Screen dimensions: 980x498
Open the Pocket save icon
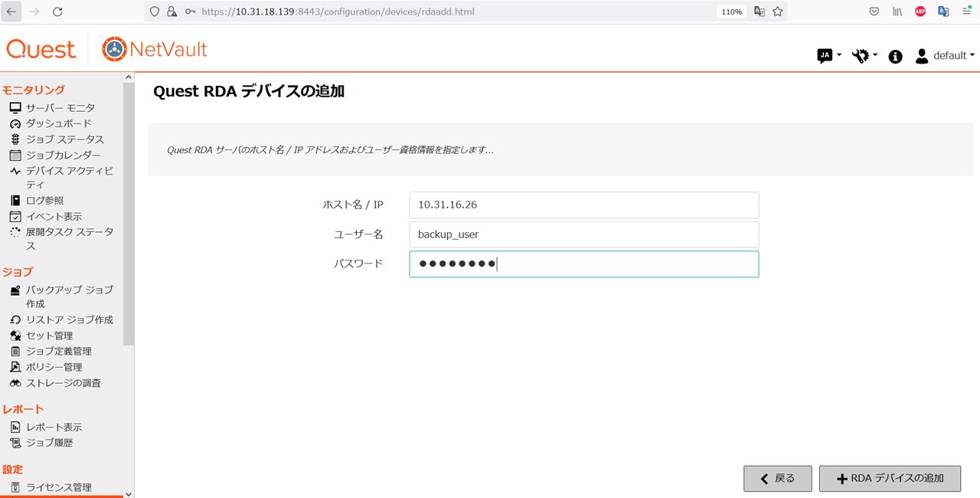coord(874,11)
